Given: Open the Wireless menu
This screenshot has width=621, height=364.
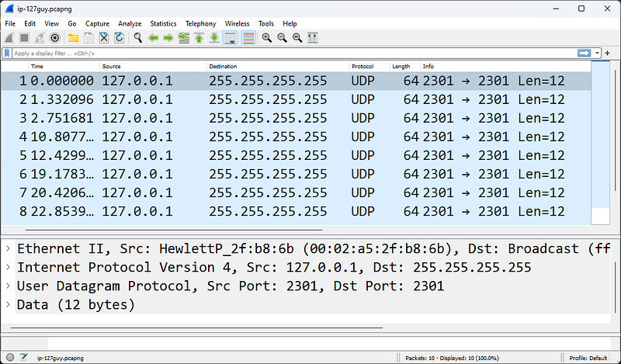Looking at the screenshot, I should tap(238, 24).
